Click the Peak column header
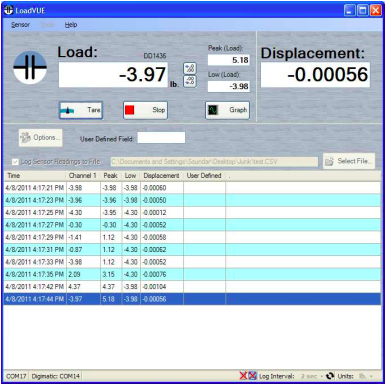Viewport: 386px width, 385px height. [x=111, y=176]
